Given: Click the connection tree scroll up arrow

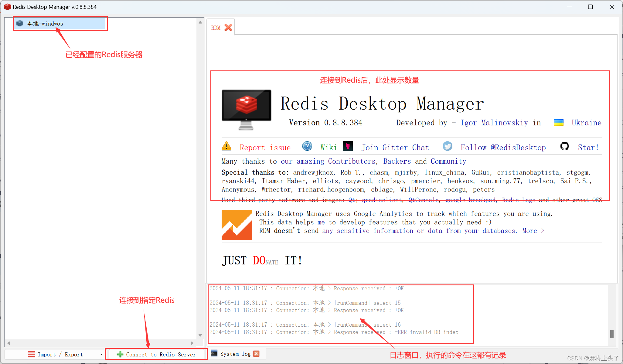Looking at the screenshot, I should [200, 22].
